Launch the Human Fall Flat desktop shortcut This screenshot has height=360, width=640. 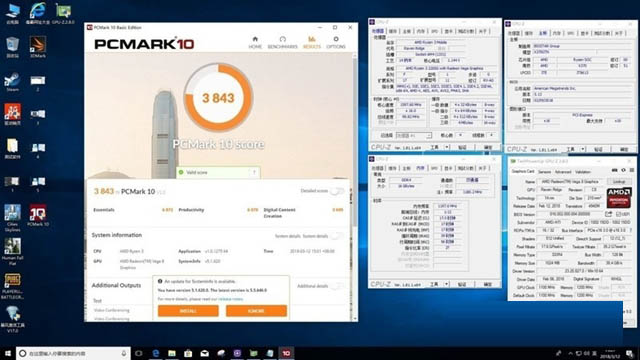pos(13,252)
